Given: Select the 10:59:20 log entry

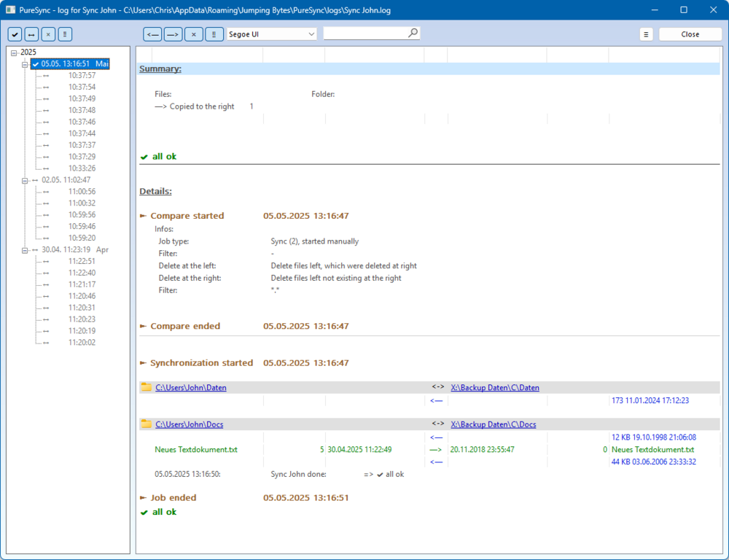Looking at the screenshot, I should (x=82, y=238).
